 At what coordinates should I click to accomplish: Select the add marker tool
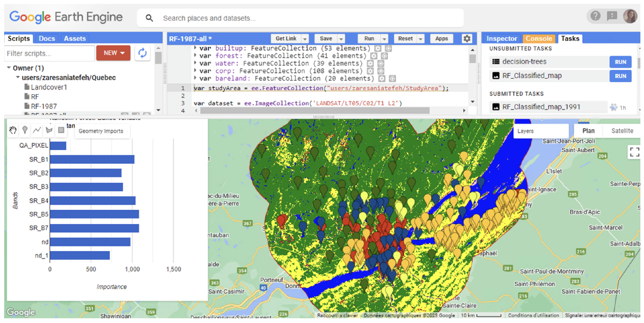pyautogui.click(x=25, y=130)
